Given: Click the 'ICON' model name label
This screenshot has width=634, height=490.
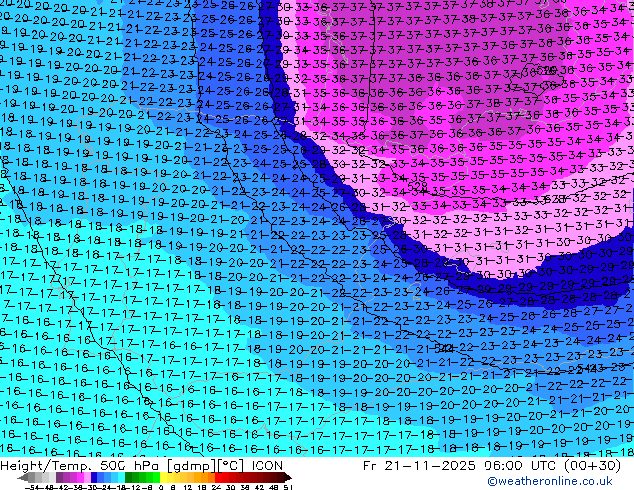Looking at the screenshot, I should tap(267, 466).
